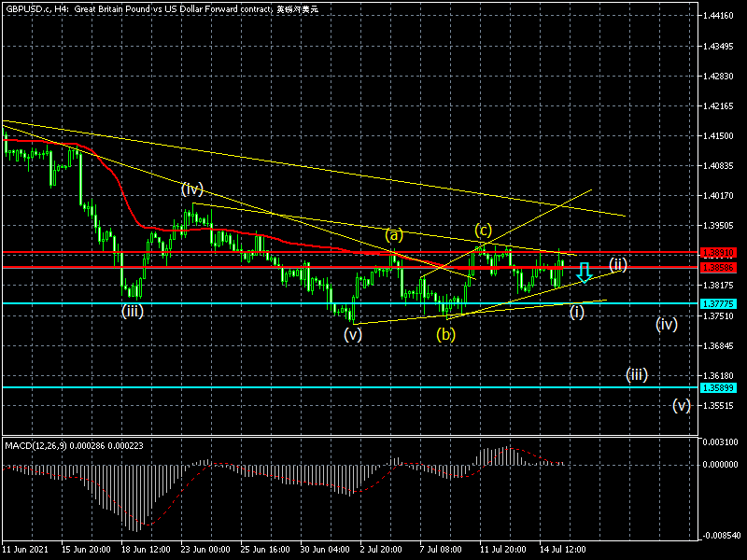
Task: Click the 0.003100 MACD scale value
Action: point(720,442)
